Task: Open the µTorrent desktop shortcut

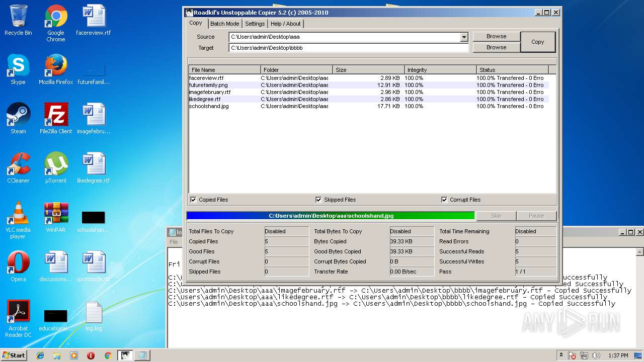Action: click(x=56, y=168)
